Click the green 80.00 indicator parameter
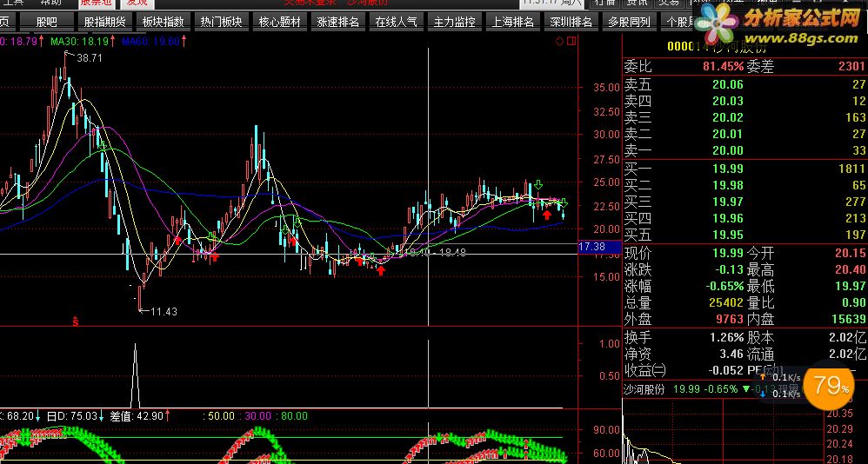 [x=294, y=416]
